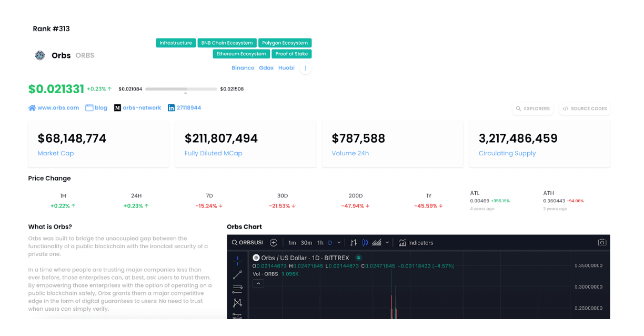Select the 1m chart interval

[292, 243]
